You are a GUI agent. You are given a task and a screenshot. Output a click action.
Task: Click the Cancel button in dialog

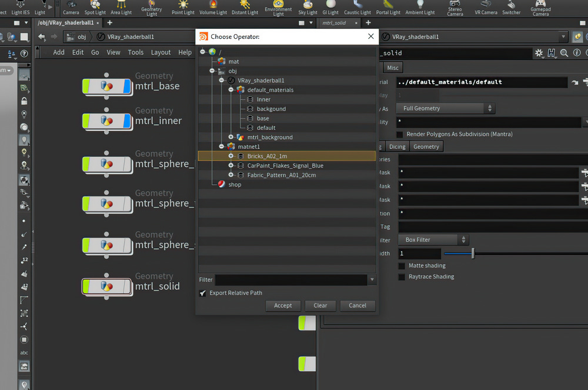click(x=358, y=306)
